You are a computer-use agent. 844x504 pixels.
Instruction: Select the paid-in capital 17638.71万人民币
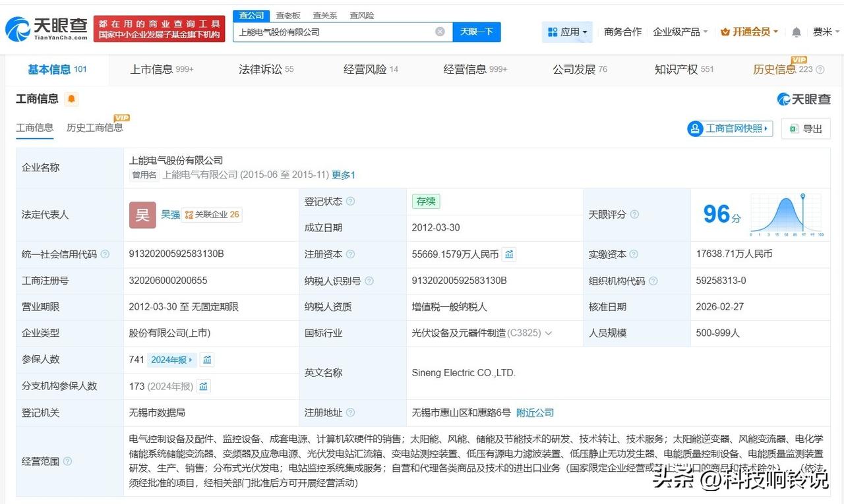tap(734, 254)
